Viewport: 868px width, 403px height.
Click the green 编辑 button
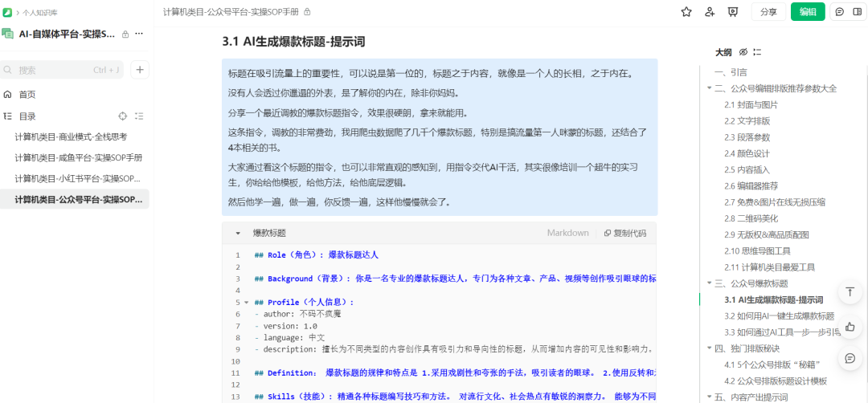point(808,11)
